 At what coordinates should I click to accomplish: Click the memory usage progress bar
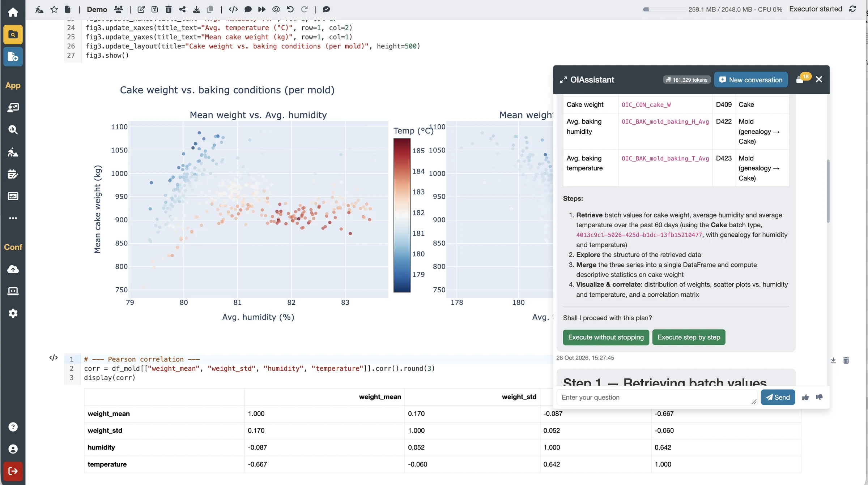[x=664, y=9]
